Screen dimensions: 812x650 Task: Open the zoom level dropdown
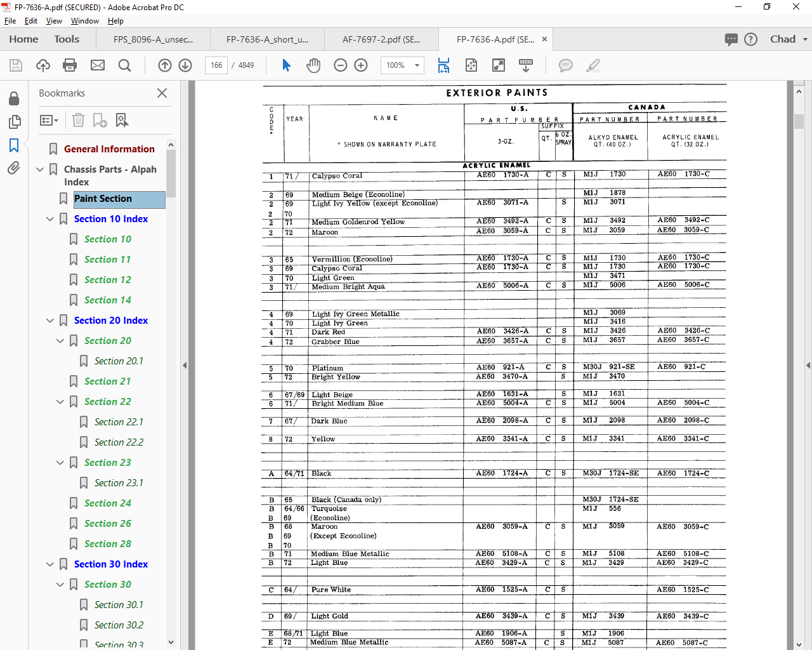[x=417, y=65]
